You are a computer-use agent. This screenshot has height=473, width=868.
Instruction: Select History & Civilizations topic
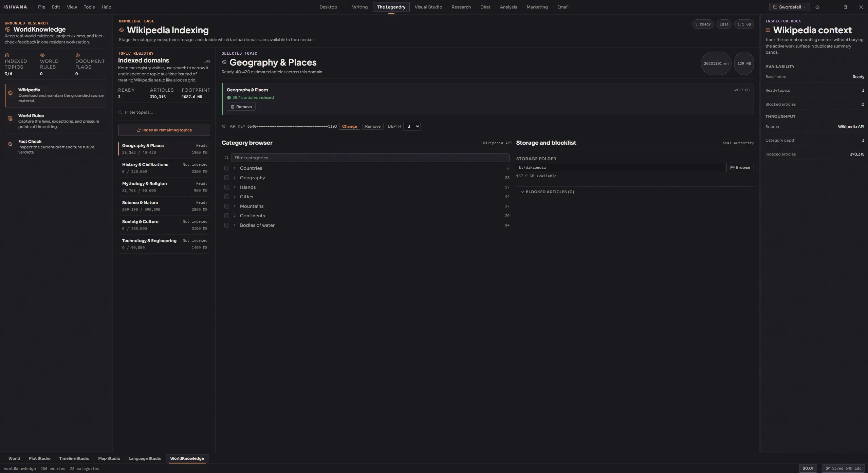coord(164,168)
